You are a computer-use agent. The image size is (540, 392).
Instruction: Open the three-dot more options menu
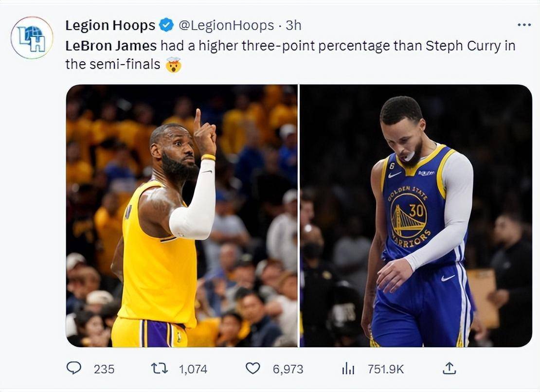(524, 25)
